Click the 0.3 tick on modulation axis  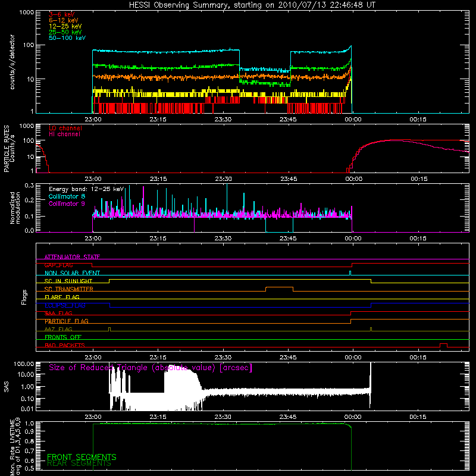(29, 185)
